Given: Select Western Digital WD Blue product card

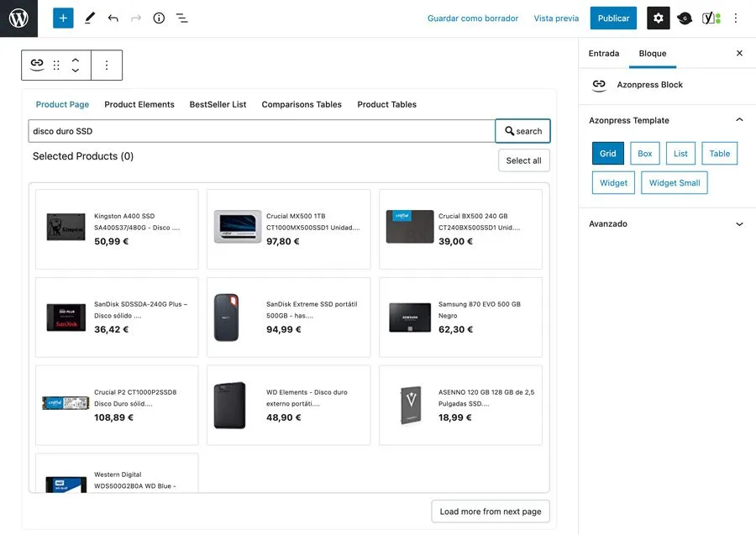Looking at the screenshot, I should point(117,473).
